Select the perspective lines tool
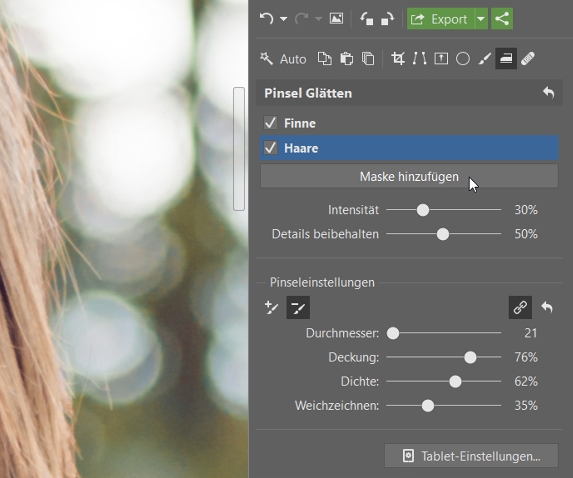 419,58
